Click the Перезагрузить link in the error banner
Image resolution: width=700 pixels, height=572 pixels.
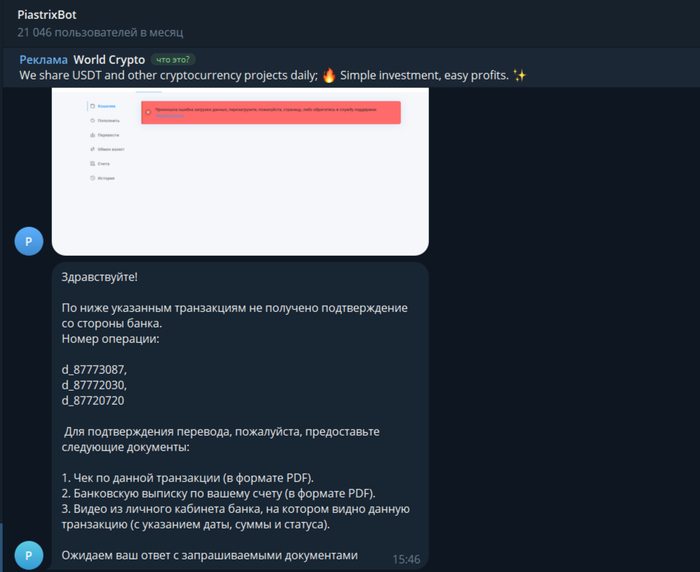[x=170, y=116]
